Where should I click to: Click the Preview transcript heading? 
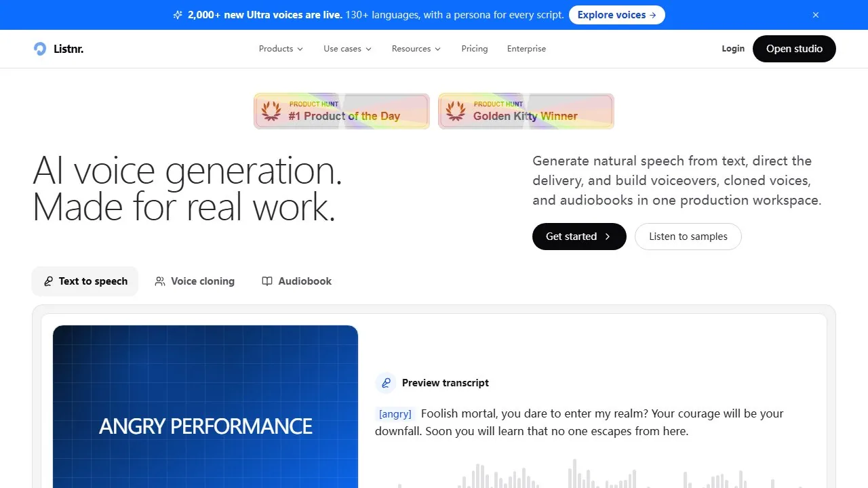click(x=446, y=383)
